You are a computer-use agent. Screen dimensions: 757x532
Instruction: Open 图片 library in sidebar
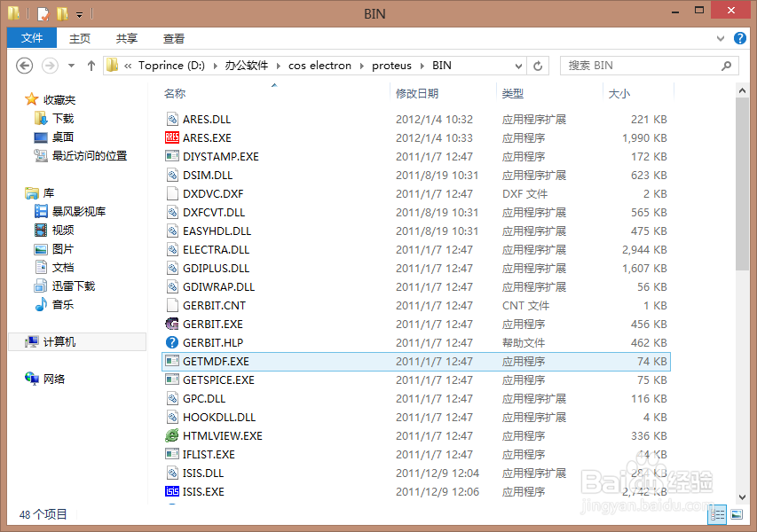coord(63,249)
